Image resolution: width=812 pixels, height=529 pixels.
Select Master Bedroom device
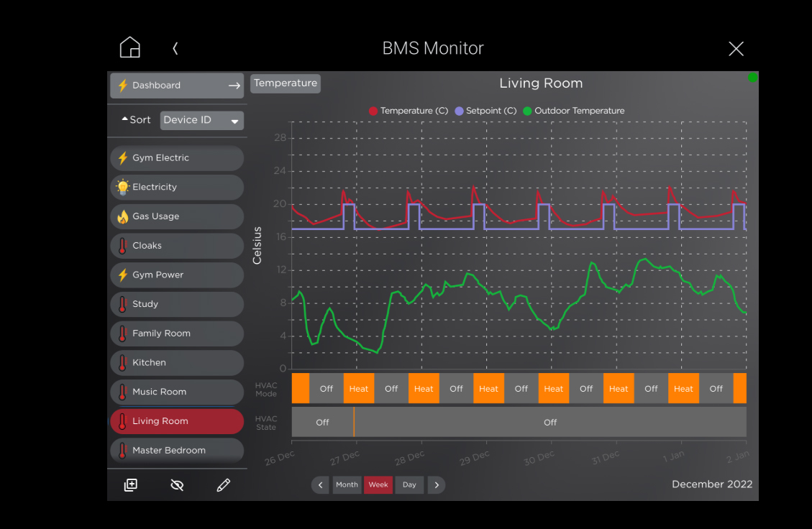point(177,451)
